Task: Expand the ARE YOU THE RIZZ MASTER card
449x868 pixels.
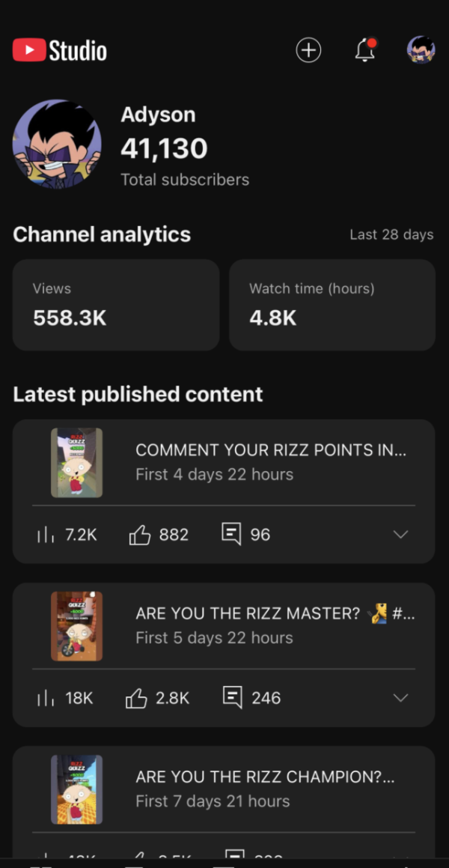Action: (x=400, y=698)
